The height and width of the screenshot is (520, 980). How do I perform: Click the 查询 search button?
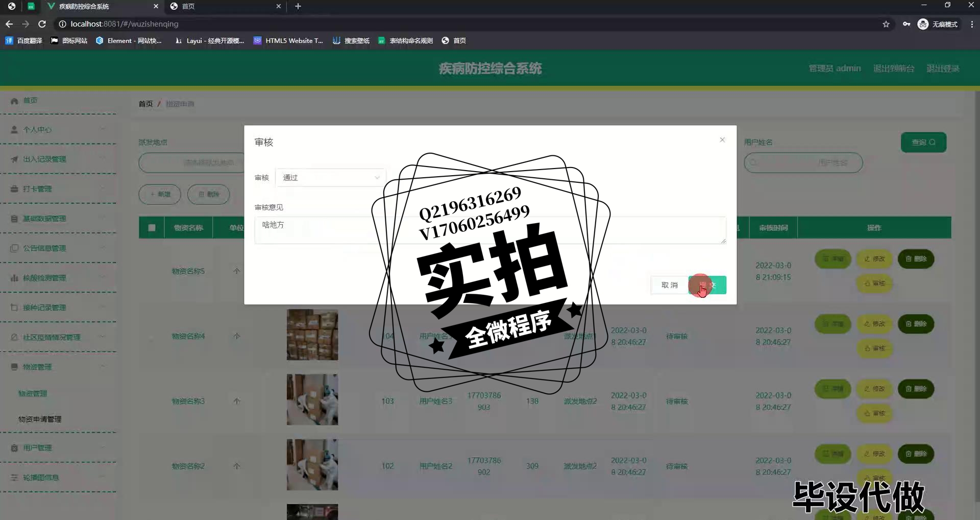[923, 143]
